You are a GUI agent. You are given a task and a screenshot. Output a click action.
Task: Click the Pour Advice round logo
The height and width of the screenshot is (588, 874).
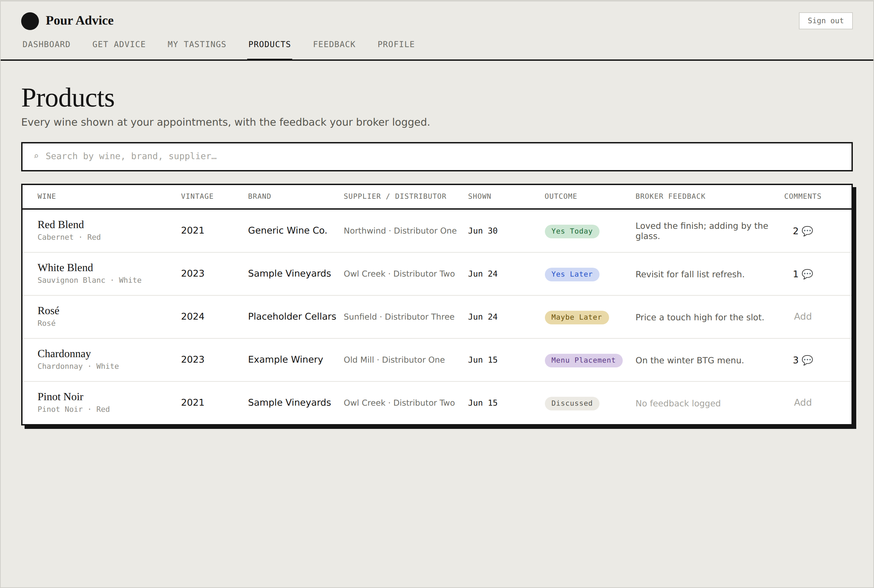point(30,21)
